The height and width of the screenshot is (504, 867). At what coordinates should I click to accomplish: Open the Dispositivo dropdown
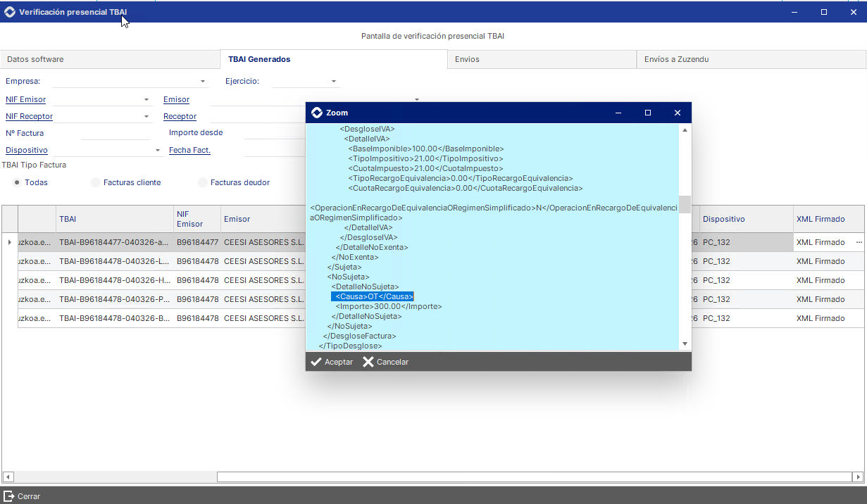158,151
